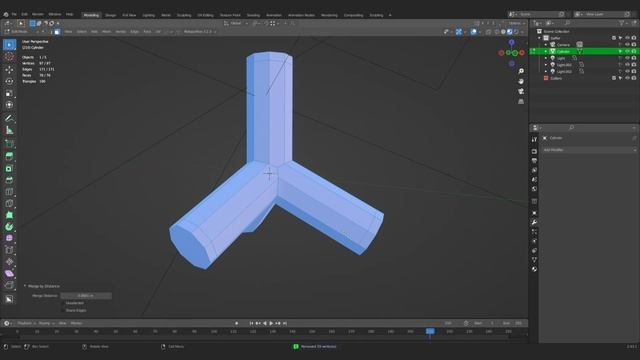Select the Add Cube tool

tap(9, 144)
